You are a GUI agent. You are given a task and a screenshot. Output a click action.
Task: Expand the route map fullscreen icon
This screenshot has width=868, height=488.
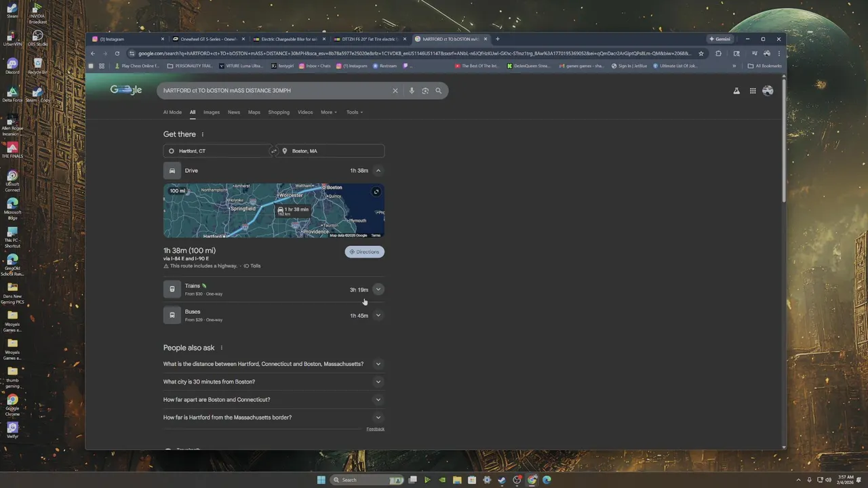click(x=376, y=192)
